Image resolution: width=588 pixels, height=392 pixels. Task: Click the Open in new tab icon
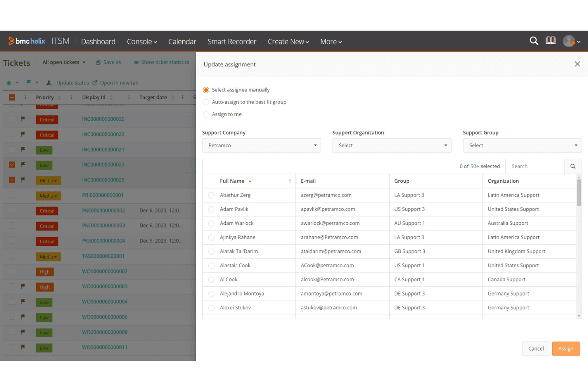[x=95, y=83]
